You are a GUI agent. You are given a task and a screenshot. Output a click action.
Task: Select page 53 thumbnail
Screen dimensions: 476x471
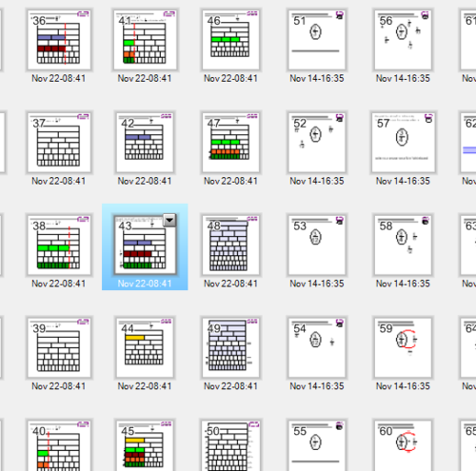(x=317, y=245)
